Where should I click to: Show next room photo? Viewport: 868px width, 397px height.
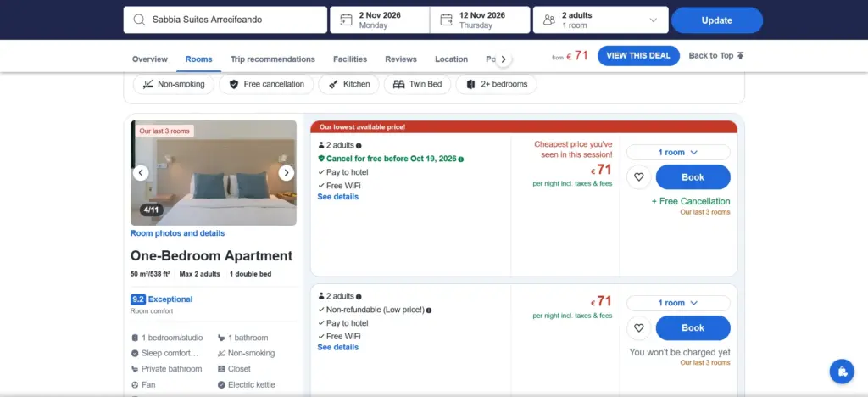pos(287,173)
